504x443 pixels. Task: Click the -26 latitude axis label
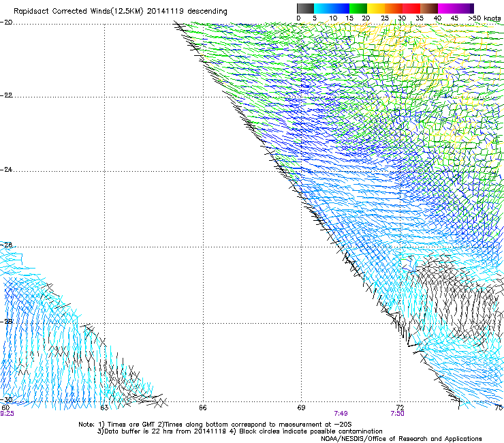tap(7, 245)
